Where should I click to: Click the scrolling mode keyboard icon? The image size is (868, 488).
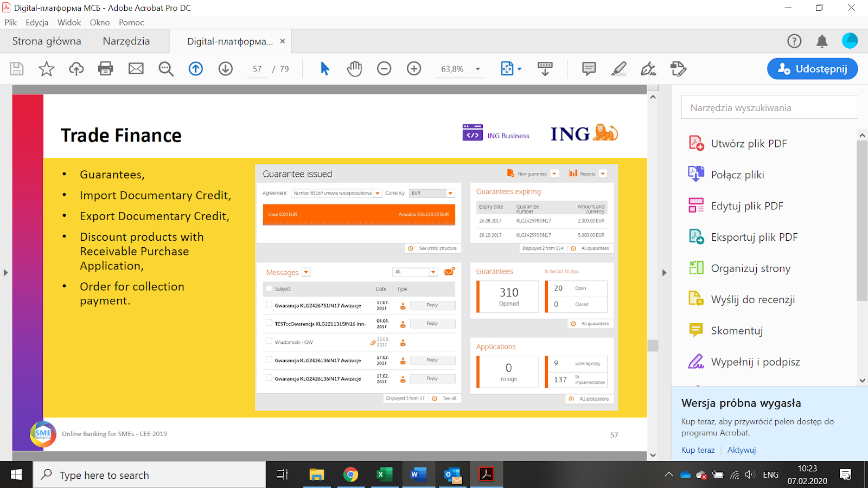(x=545, y=69)
